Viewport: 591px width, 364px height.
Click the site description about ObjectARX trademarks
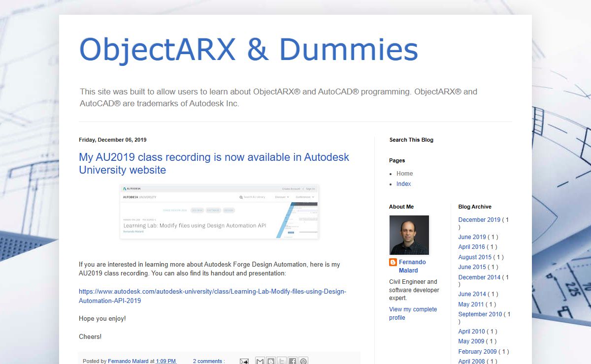(x=279, y=97)
